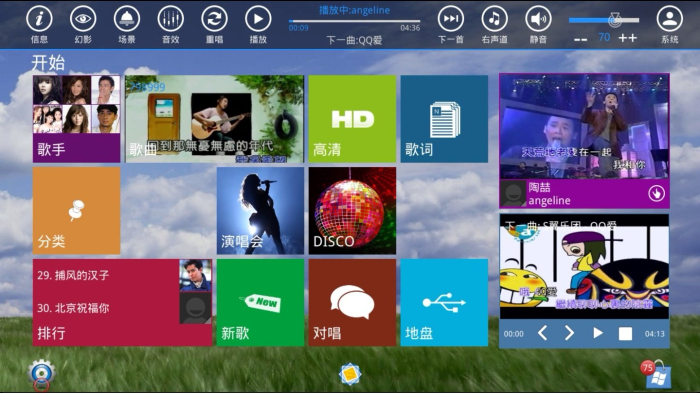Open the 歌词 lyrics tile
The height and width of the screenshot is (393, 700).
coord(444,119)
